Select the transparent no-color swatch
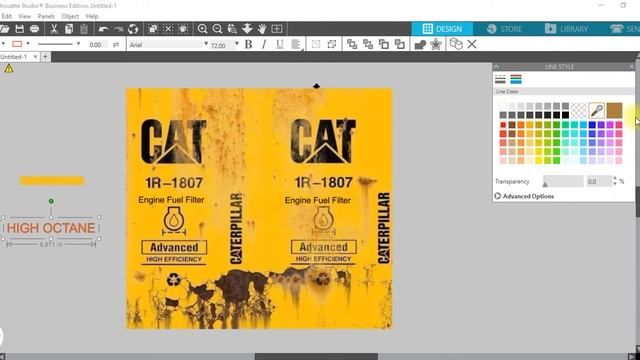 click(578, 111)
